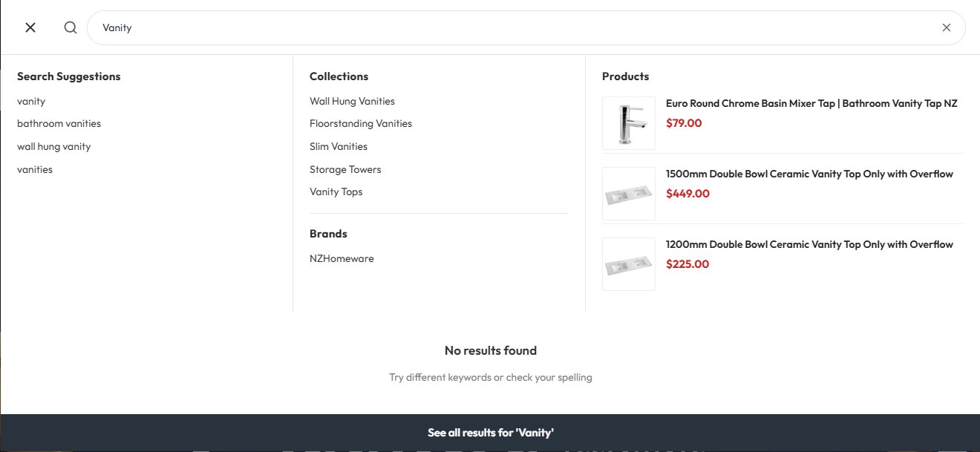Pick the 'wall hung vanity' suggestion
This screenshot has width=980, height=452.
(53, 146)
